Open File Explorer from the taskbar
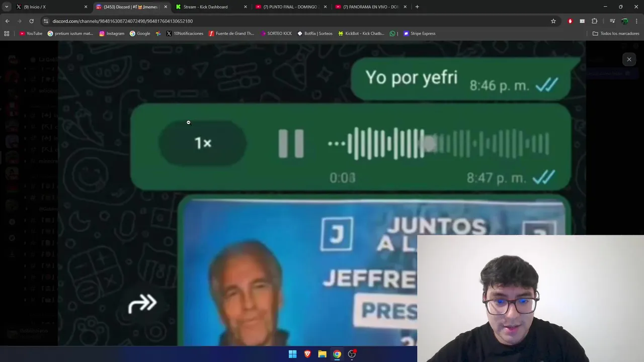The width and height of the screenshot is (644, 362). pyautogui.click(x=322, y=354)
